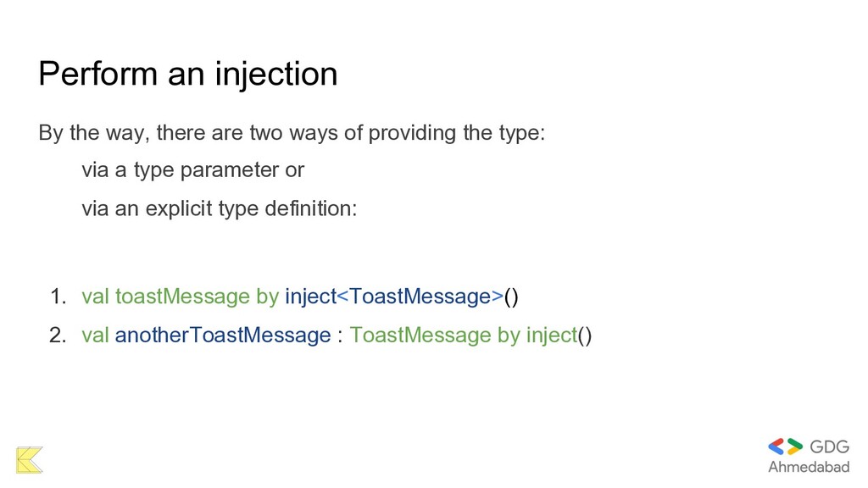This screenshot has width=868, height=488.
Task: Click list number 1 marker
Action: [x=58, y=297]
